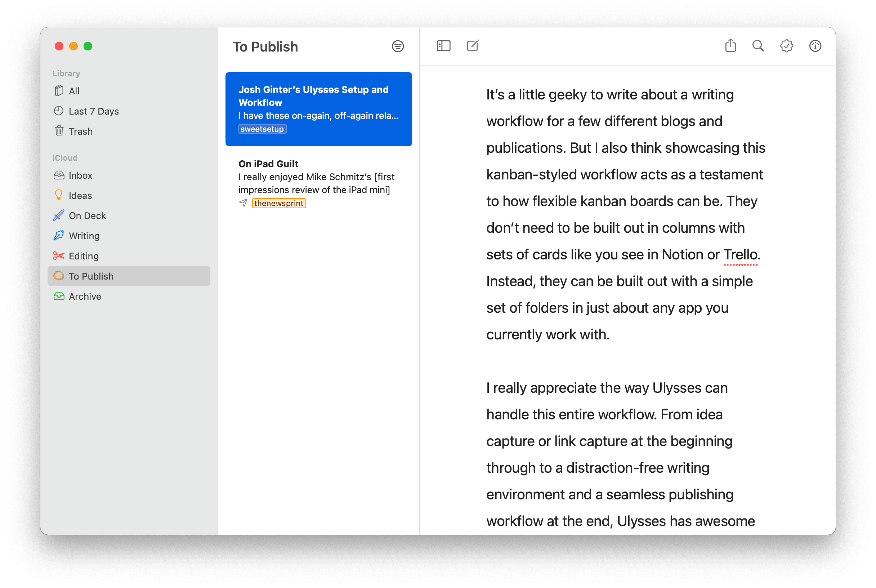Click the Library section header

pos(66,73)
